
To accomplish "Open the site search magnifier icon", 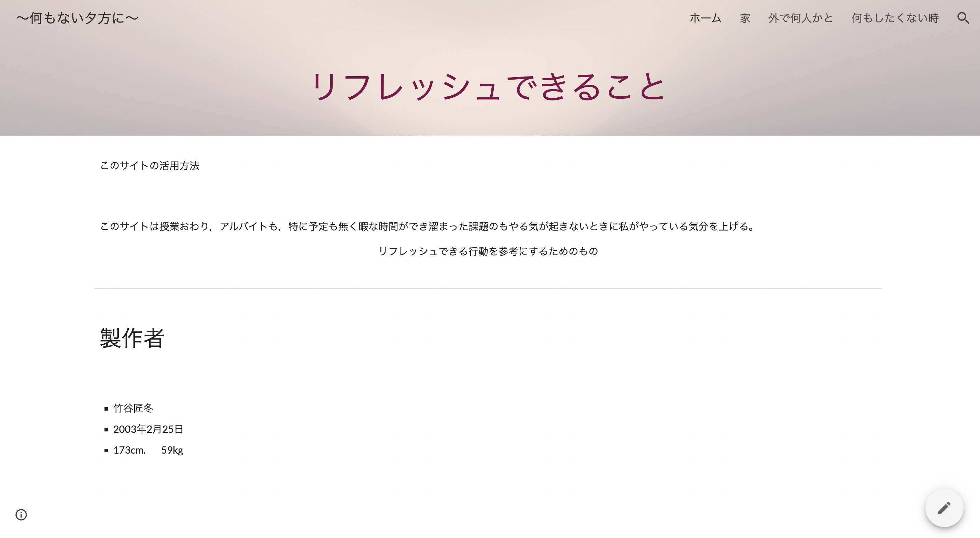I will [963, 18].
